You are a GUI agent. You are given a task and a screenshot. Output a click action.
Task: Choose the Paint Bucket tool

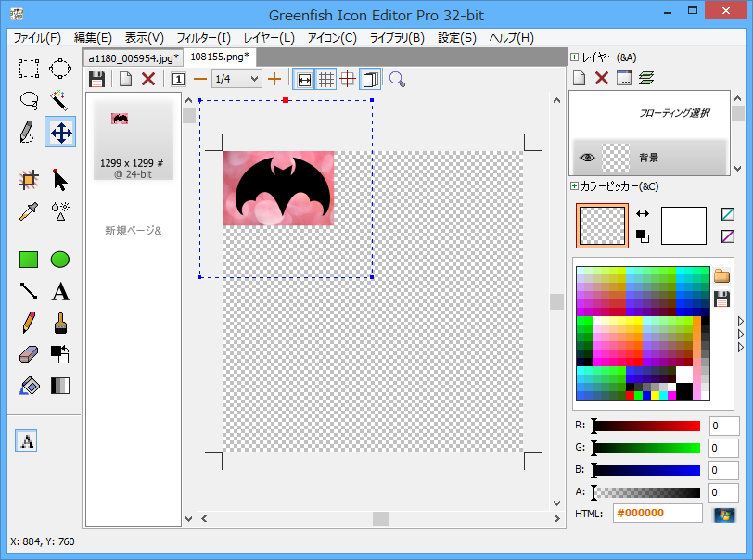[x=29, y=386]
